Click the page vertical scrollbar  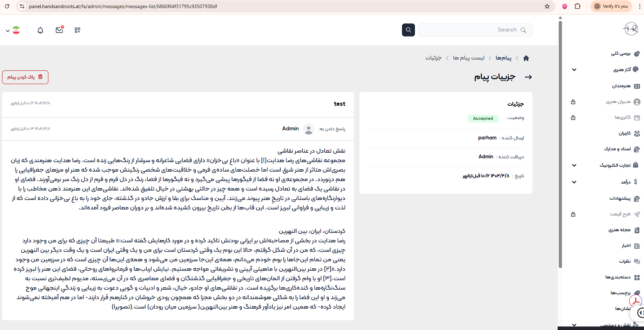pyautogui.click(x=560, y=144)
